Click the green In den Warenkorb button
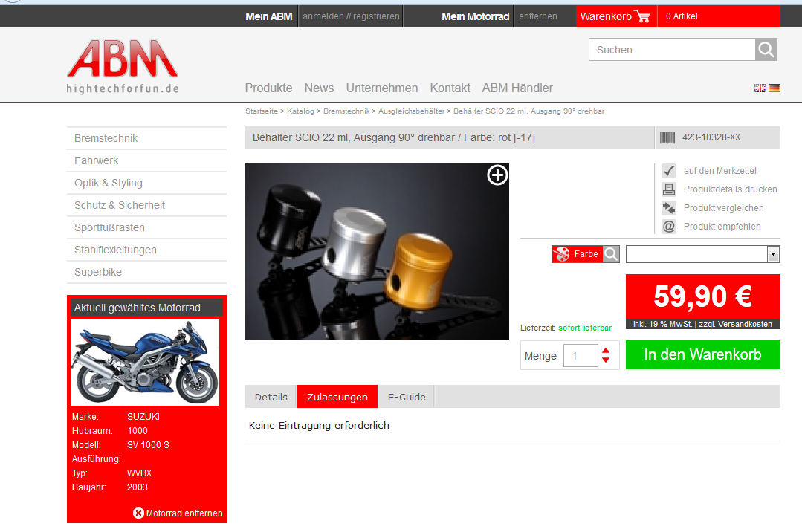The height and width of the screenshot is (532, 802). [702, 354]
